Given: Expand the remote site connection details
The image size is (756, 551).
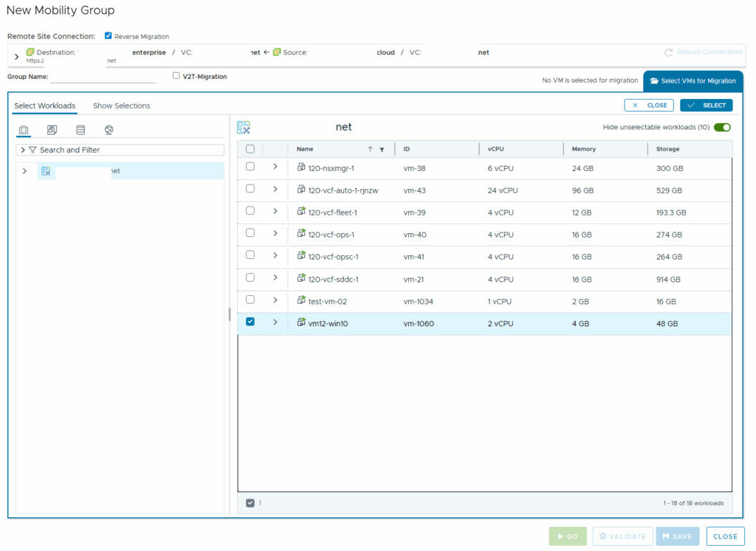Looking at the screenshot, I should (x=17, y=57).
